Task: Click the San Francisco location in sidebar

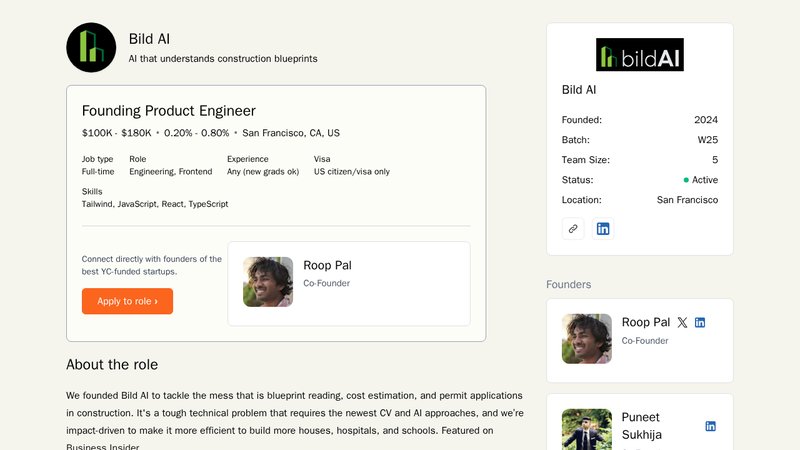Action: point(687,200)
